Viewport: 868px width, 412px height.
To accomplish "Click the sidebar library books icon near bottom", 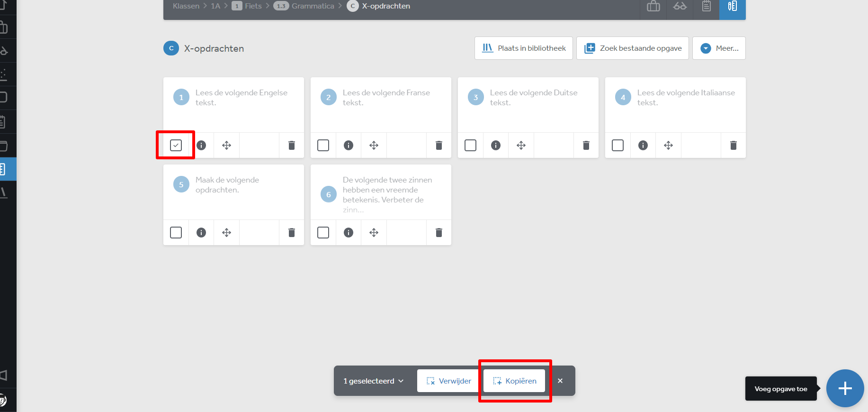I will coord(4,192).
